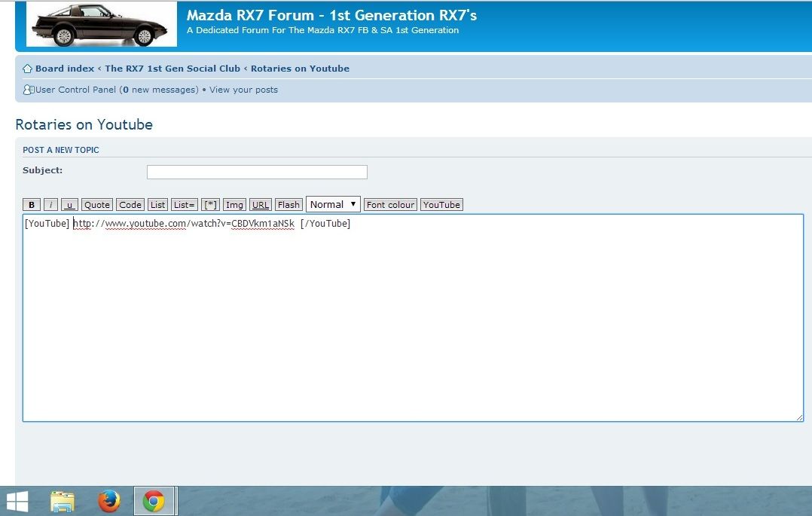Screen dimensions: 812x516
Task: Apply underline with the u button
Action: click(69, 205)
